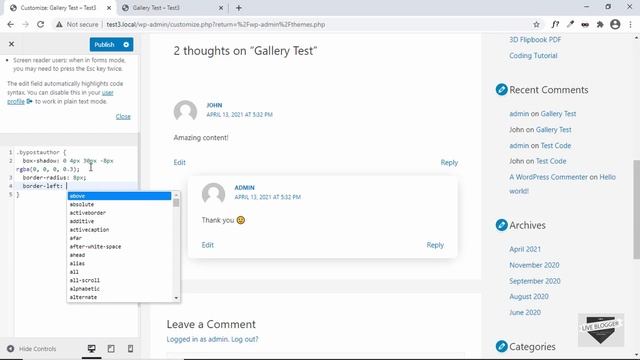
Task: Click the glasses-shaped extension icon
Action: 585,24
